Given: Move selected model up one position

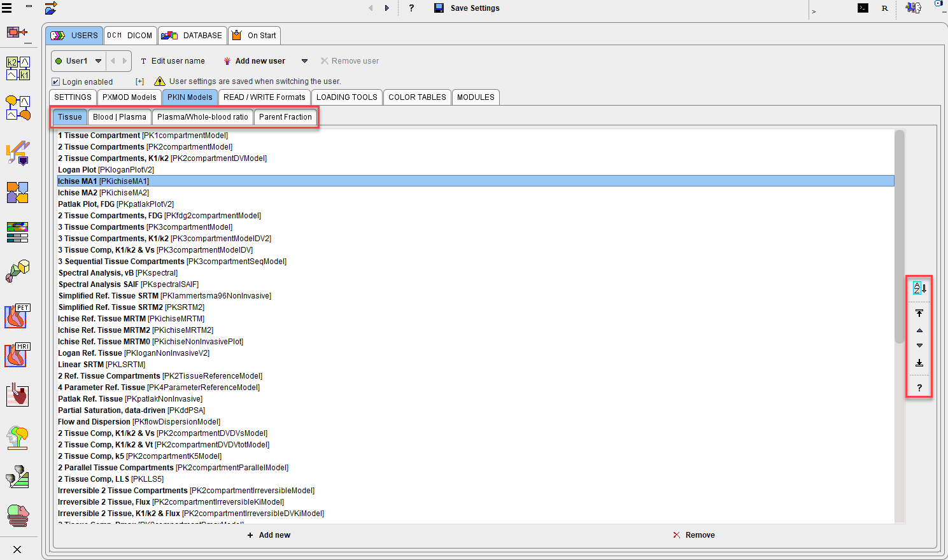Looking at the screenshot, I should (919, 330).
